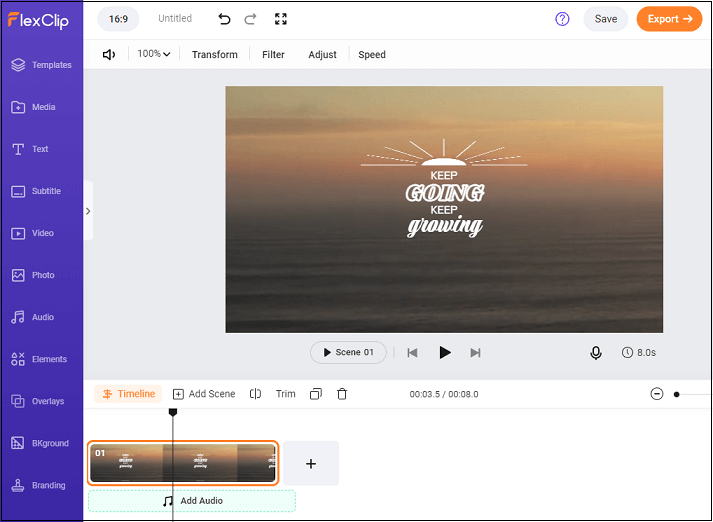713x522 pixels.
Task: Duplicate scene using copy icon
Action: pos(316,394)
